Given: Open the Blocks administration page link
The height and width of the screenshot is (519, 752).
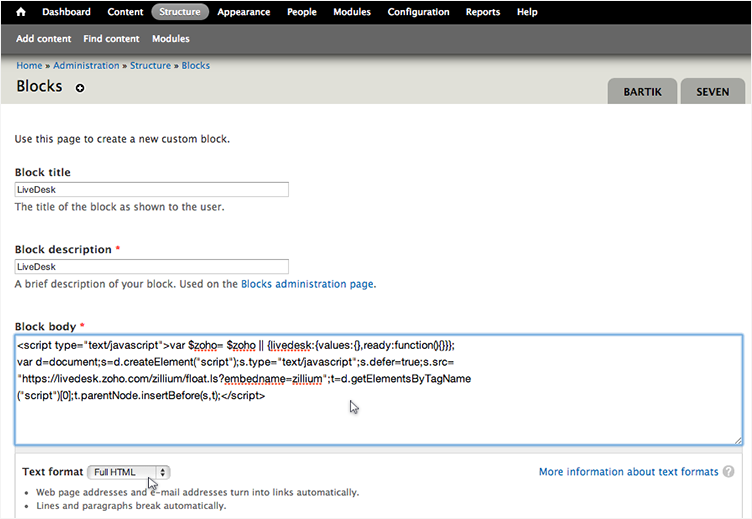Looking at the screenshot, I should (307, 284).
